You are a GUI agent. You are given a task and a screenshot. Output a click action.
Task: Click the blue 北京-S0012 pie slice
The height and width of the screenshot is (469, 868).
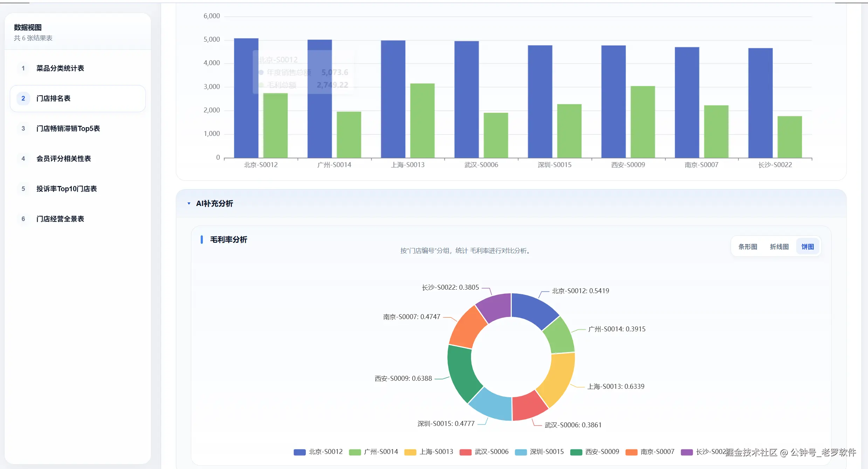point(532,310)
